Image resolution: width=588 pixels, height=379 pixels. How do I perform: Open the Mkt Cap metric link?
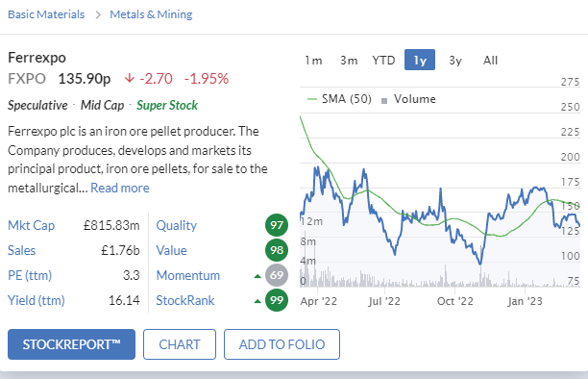point(32,225)
